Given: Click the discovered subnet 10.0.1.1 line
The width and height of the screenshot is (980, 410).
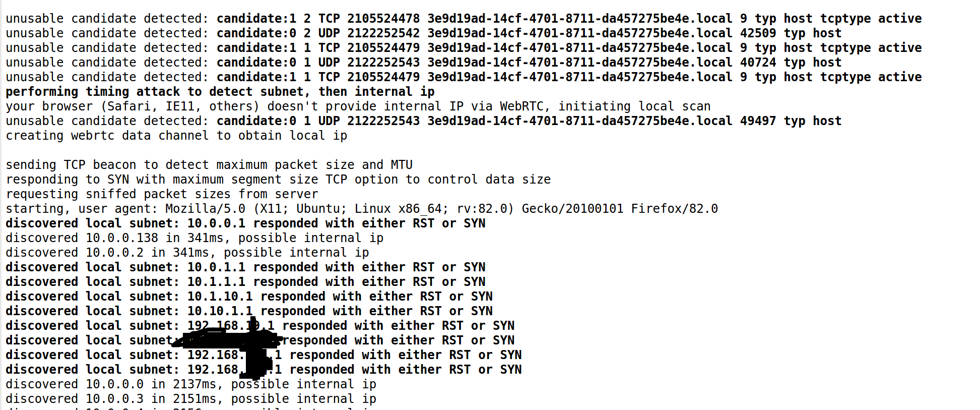Looking at the screenshot, I should [x=245, y=267].
